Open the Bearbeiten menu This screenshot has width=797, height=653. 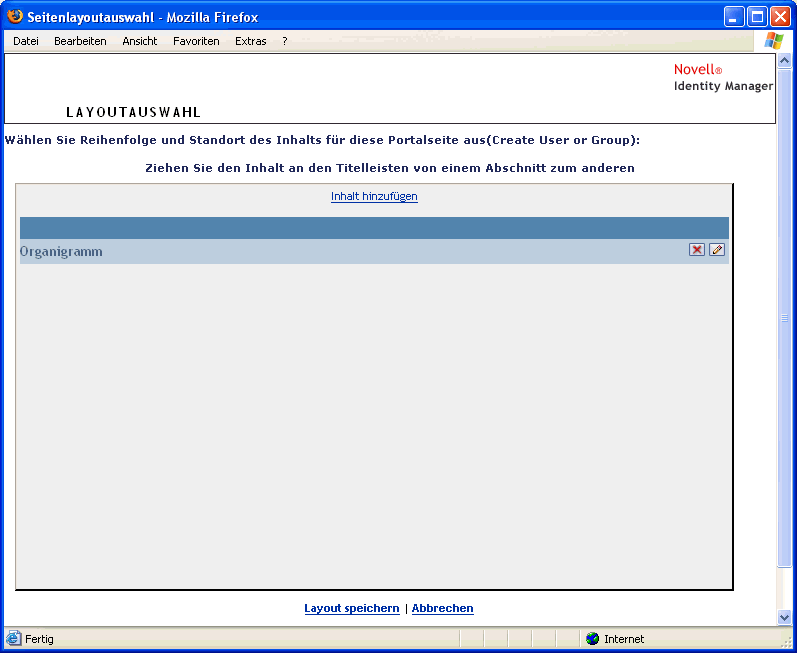point(80,41)
